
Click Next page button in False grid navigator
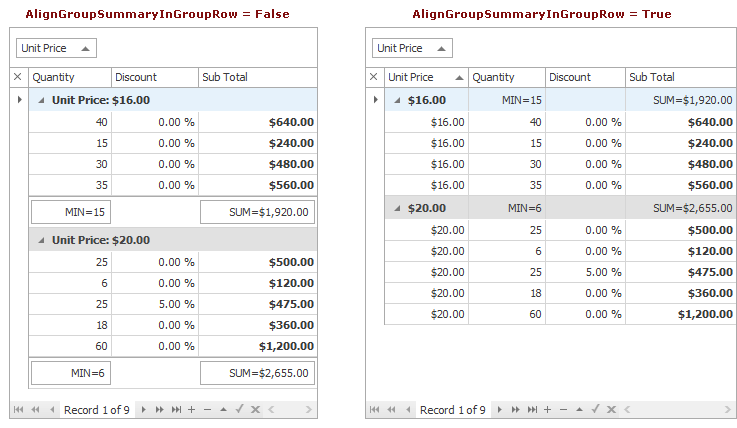point(160,410)
